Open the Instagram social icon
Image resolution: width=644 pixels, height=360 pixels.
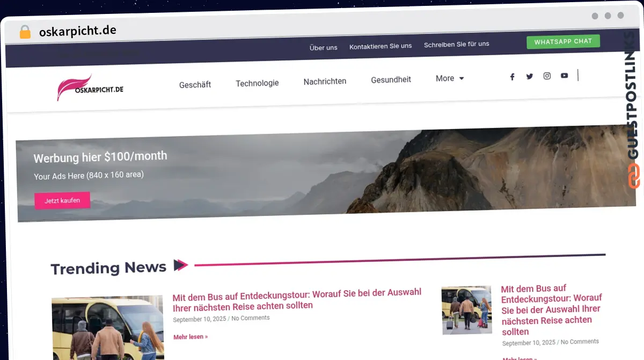coord(547,76)
